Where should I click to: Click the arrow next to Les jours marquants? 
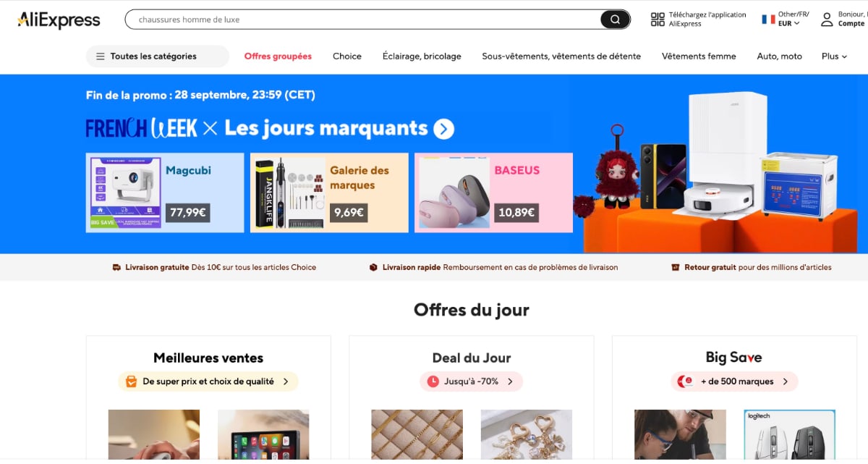(444, 129)
